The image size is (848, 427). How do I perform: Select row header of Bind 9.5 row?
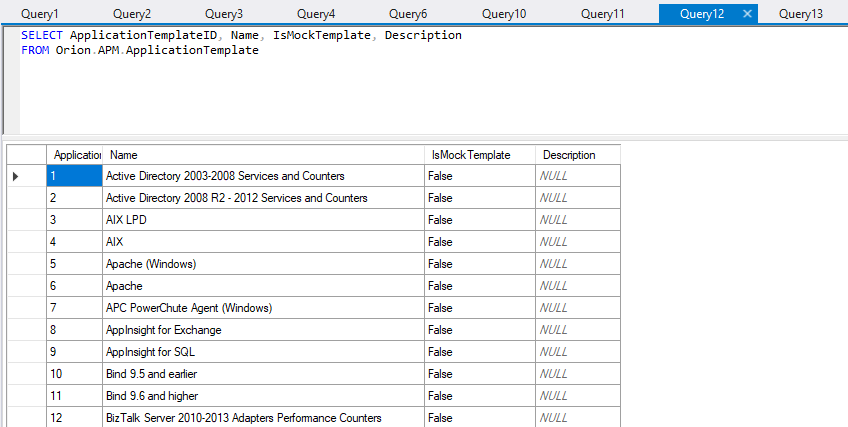coord(26,374)
